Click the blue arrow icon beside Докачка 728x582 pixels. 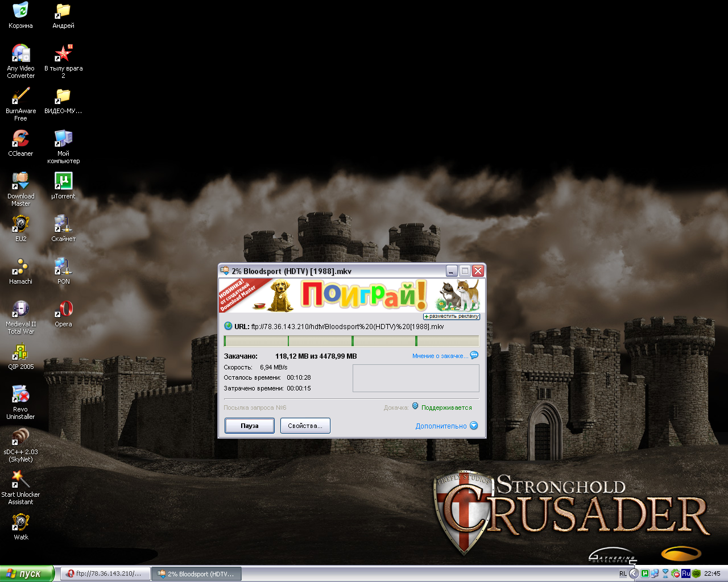coord(415,406)
